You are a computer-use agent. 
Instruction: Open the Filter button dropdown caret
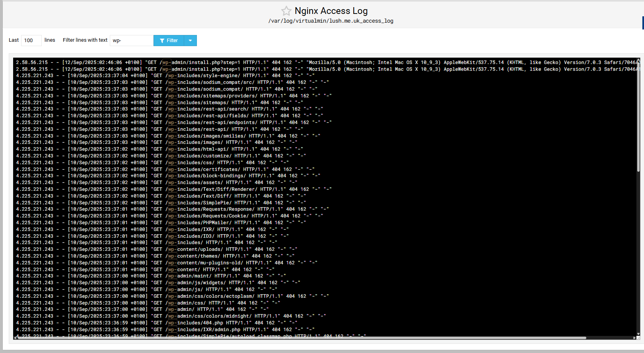pos(190,41)
